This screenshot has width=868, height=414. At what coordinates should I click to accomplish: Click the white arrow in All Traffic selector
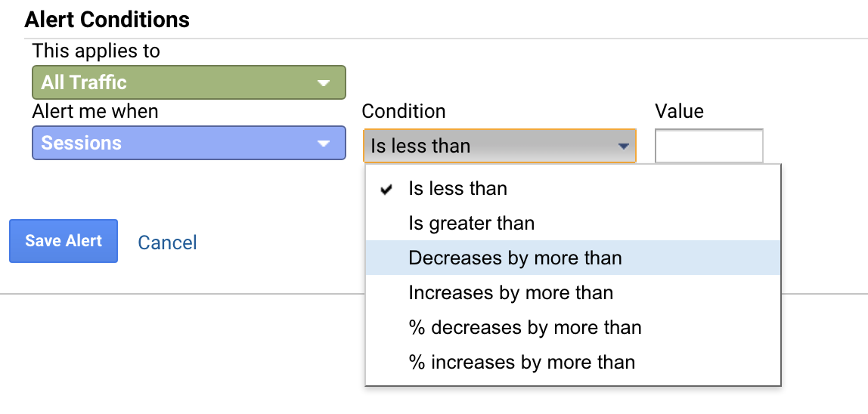[x=324, y=83]
